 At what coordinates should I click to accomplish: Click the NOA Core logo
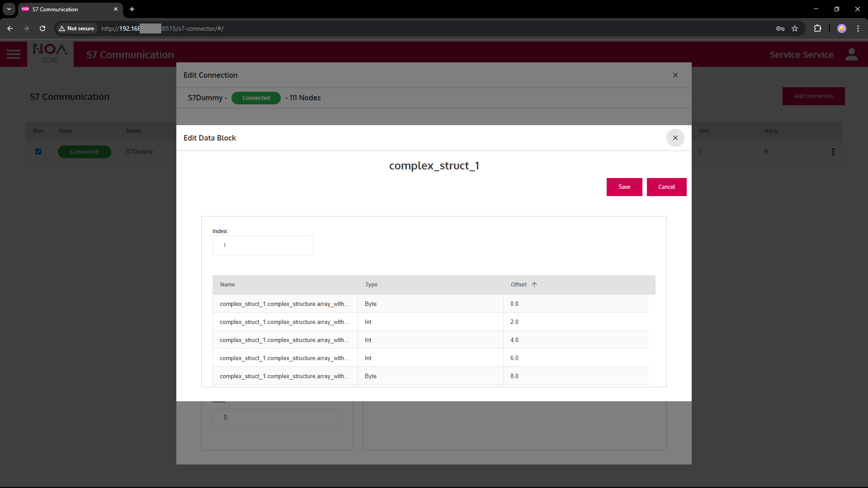click(50, 54)
